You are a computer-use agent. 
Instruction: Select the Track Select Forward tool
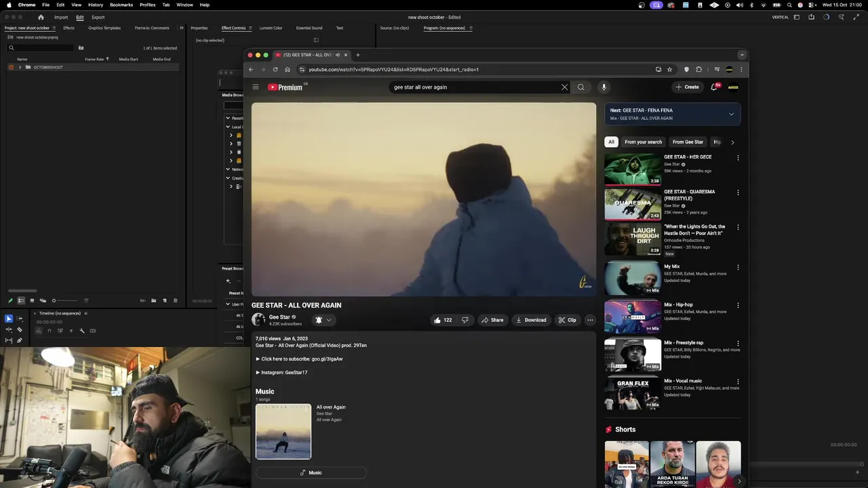[x=20, y=319]
